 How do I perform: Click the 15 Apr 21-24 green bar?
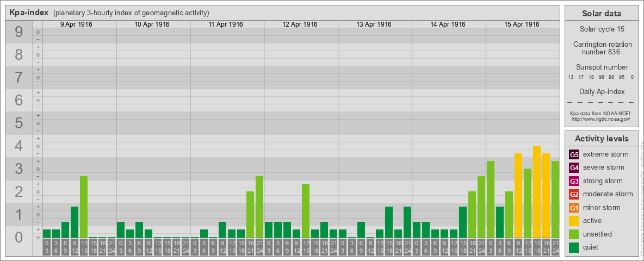click(x=555, y=200)
